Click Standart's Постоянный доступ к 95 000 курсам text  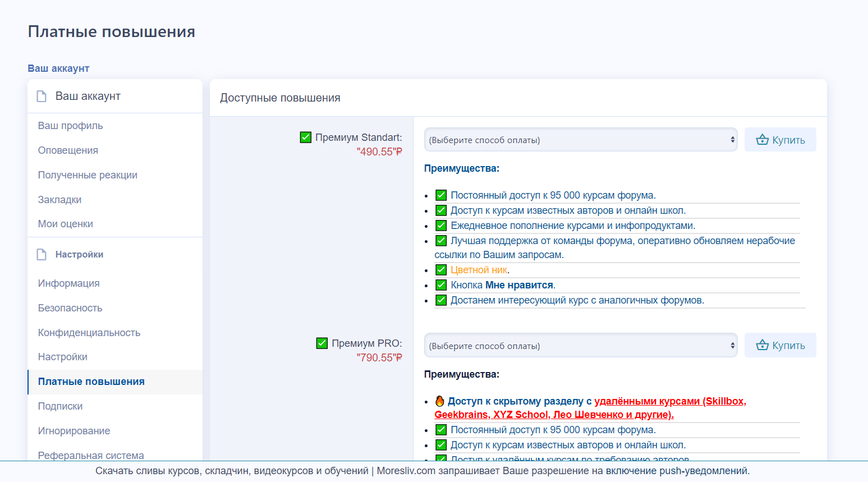(x=553, y=195)
